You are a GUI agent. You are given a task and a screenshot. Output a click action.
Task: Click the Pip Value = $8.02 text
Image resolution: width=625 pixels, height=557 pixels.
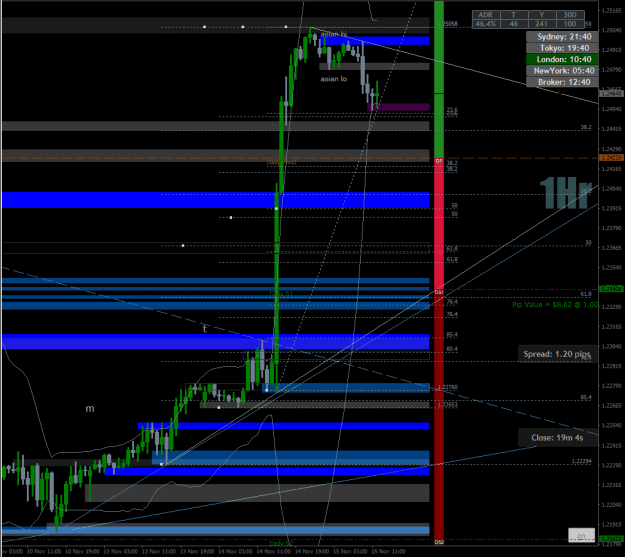(555, 305)
